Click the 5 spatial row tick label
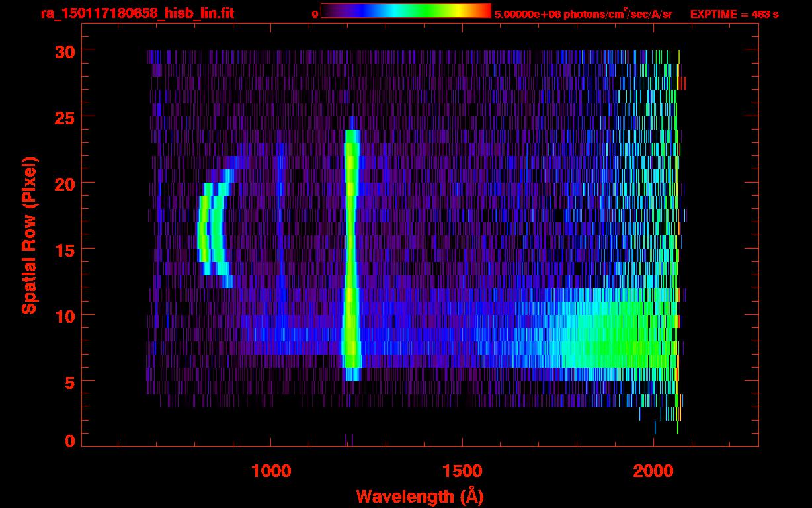 coord(69,382)
